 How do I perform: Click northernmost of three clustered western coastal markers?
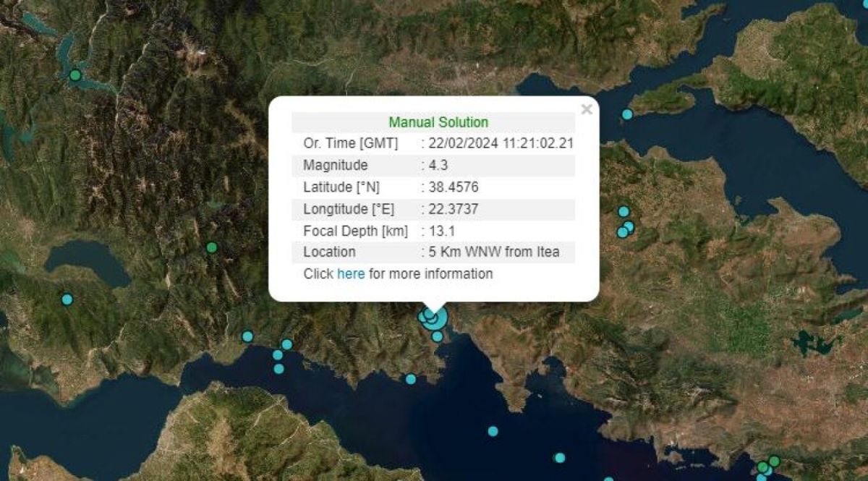(286, 344)
